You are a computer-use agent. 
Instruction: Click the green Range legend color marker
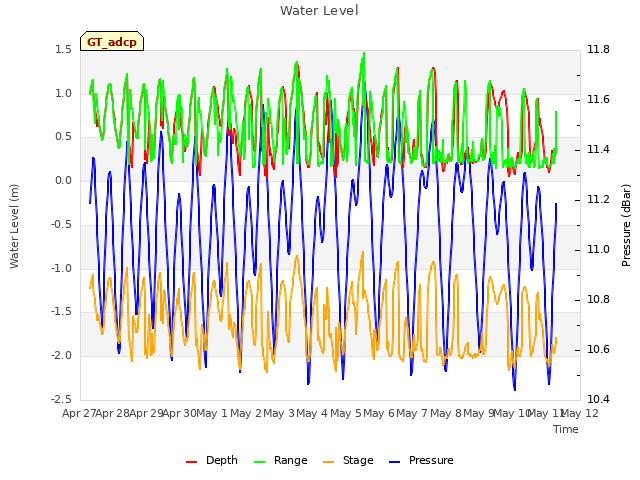(x=260, y=462)
